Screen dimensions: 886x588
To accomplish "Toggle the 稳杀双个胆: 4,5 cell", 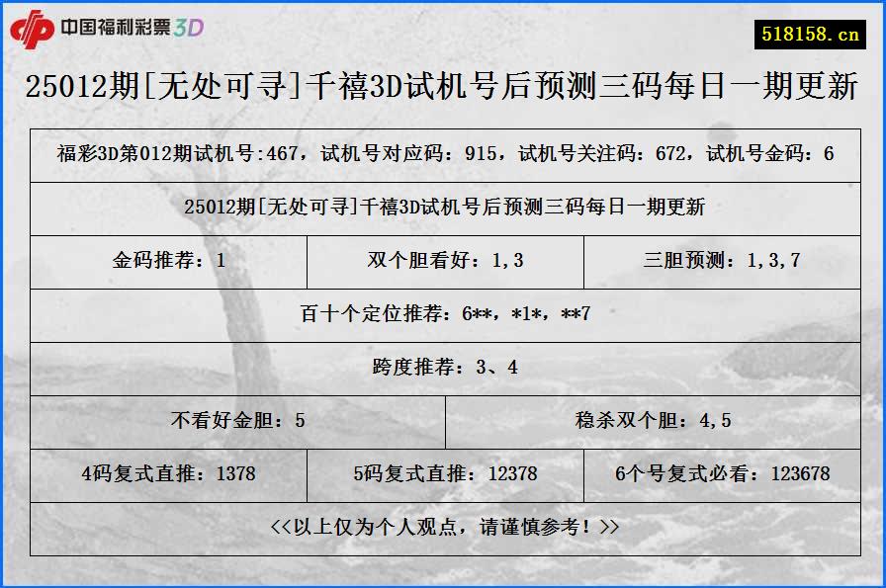I will (x=653, y=420).
